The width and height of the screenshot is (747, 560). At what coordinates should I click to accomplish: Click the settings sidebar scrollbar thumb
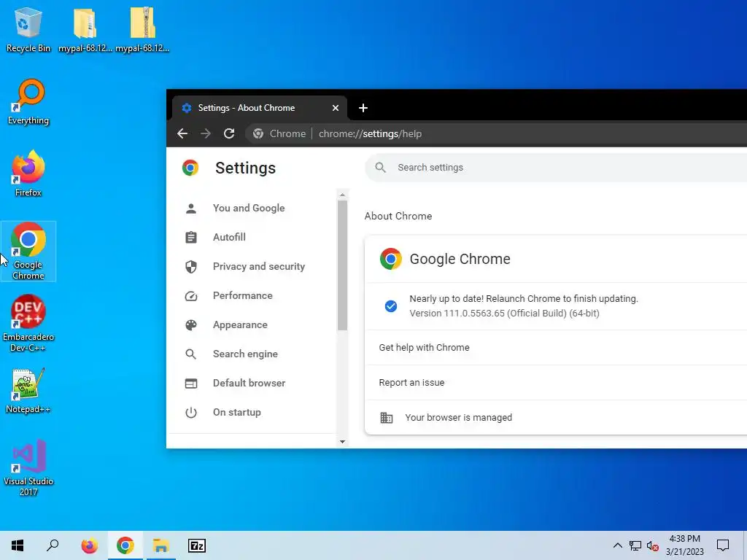click(x=342, y=265)
